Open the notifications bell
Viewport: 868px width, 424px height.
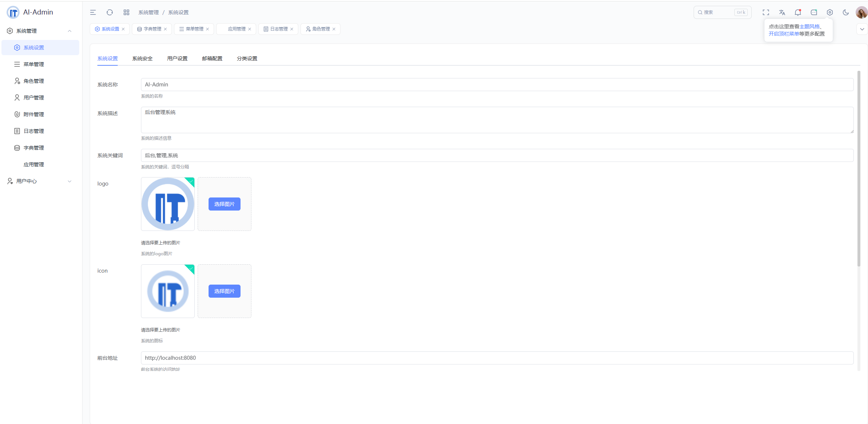798,12
